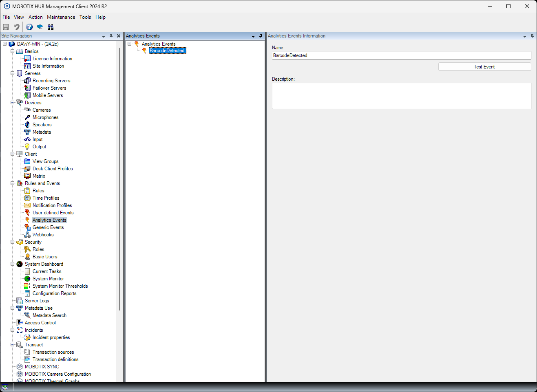Select the License Information icon

click(x=27, y=59)
